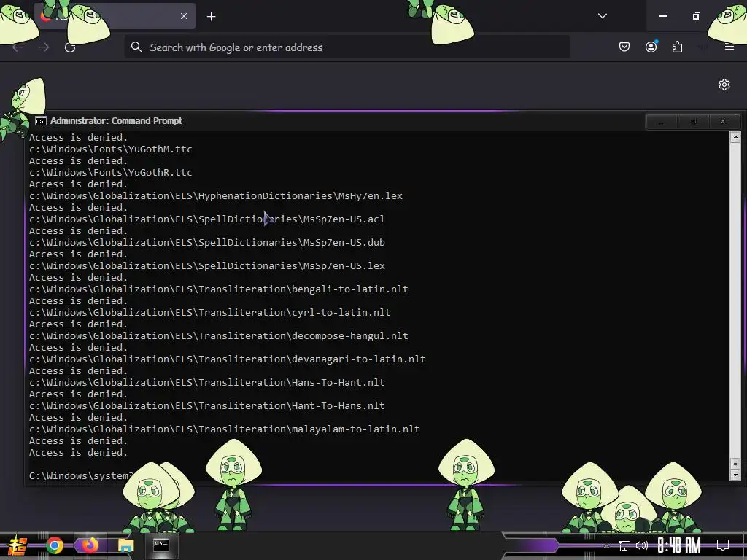Reload the page in Firefox

pos(70,47)
